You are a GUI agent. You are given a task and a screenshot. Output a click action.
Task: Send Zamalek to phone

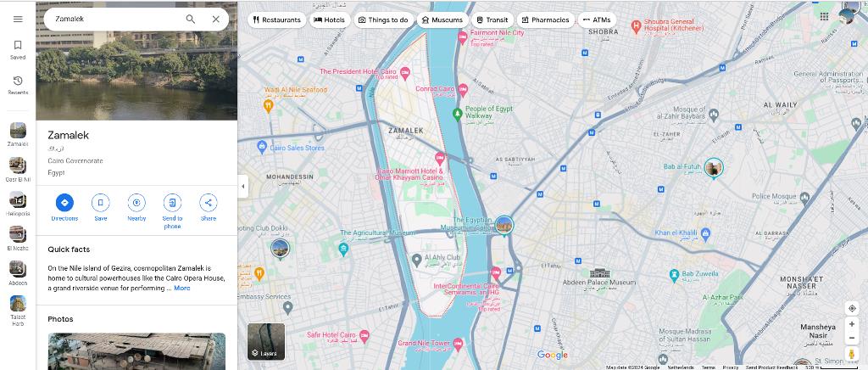(x=172, y=211)
